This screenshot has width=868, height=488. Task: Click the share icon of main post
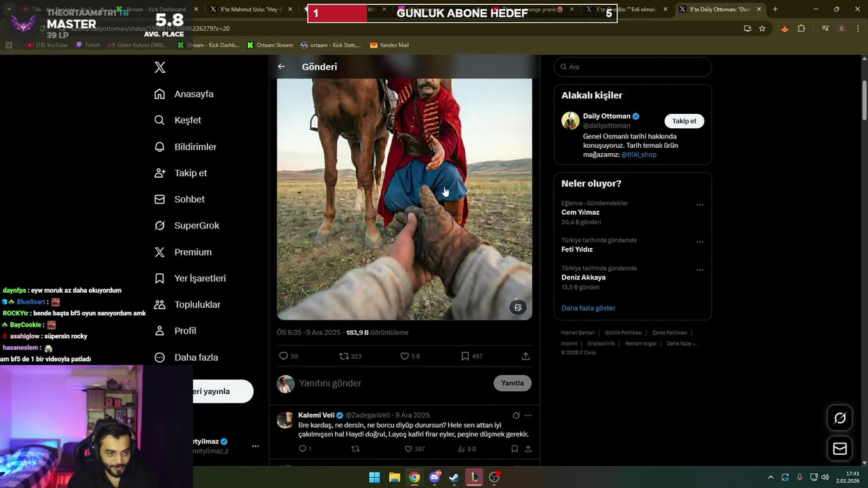pyautogui.click(x=526, y=356)
